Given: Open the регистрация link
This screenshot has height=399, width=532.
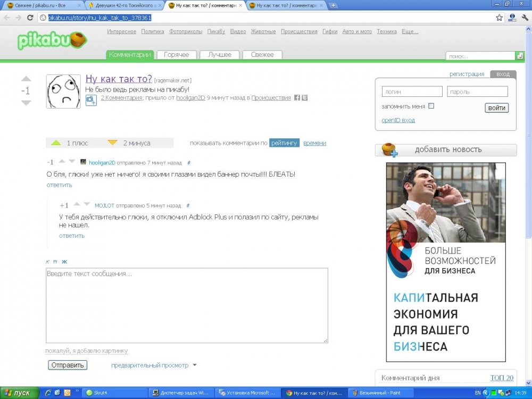Looking at the screenshot, I should pos(467,74).
